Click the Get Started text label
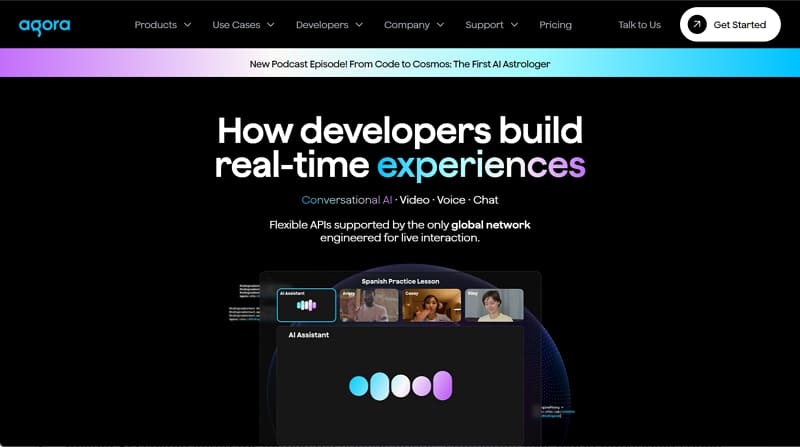Screen dimensions: 800x447 (739, 24)
